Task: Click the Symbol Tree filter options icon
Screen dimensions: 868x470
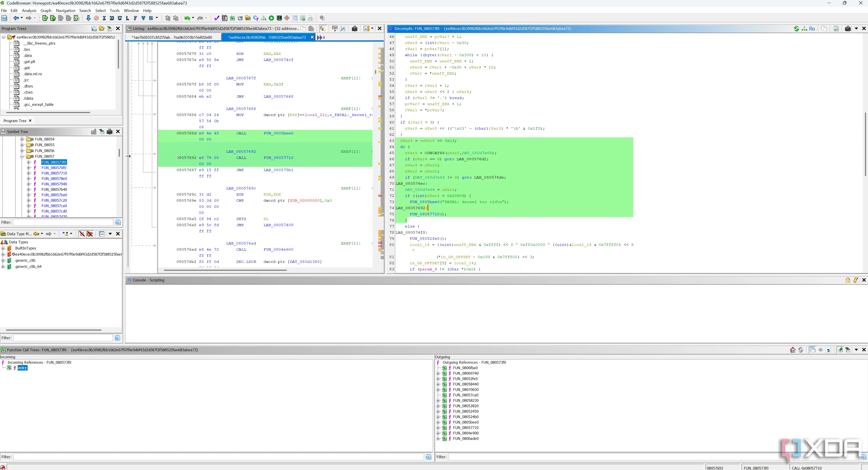Action: coord(118,222)
